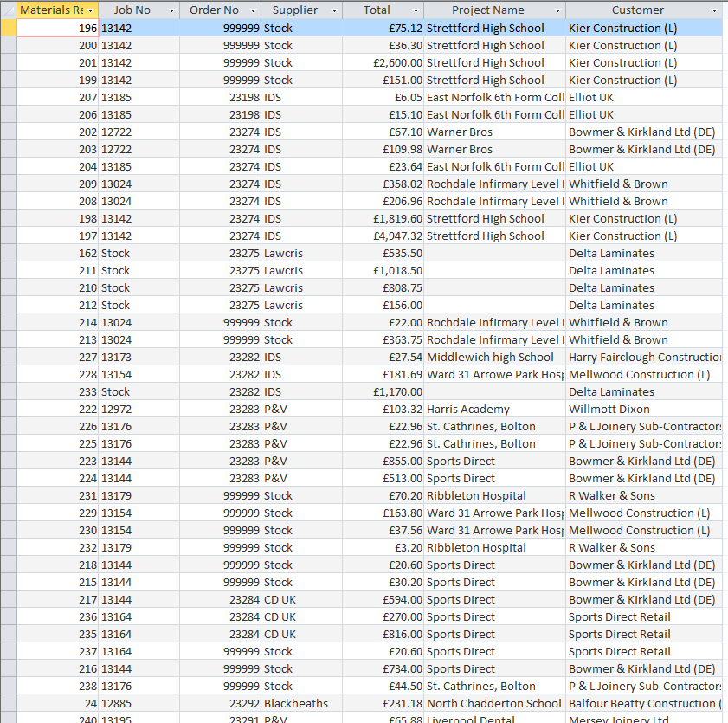Click Willmott Dixon customer cell
The height and width of the screenshot is (723, 728).
[644, 409]
